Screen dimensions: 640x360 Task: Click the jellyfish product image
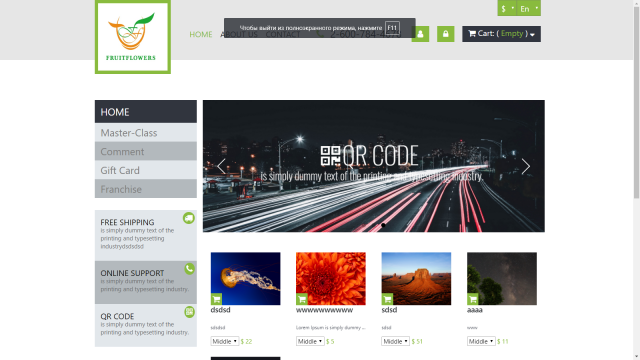pyautogui.click(x=245, y=278)
